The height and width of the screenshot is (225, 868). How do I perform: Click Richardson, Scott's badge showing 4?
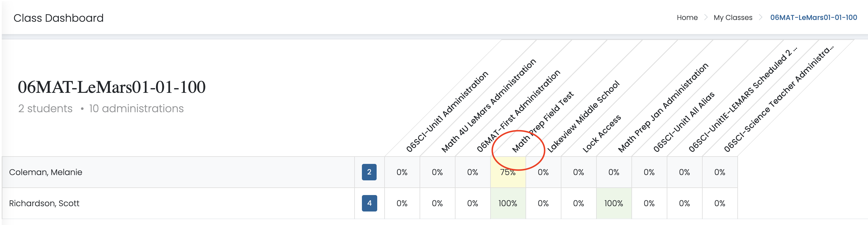click(369, 203)
